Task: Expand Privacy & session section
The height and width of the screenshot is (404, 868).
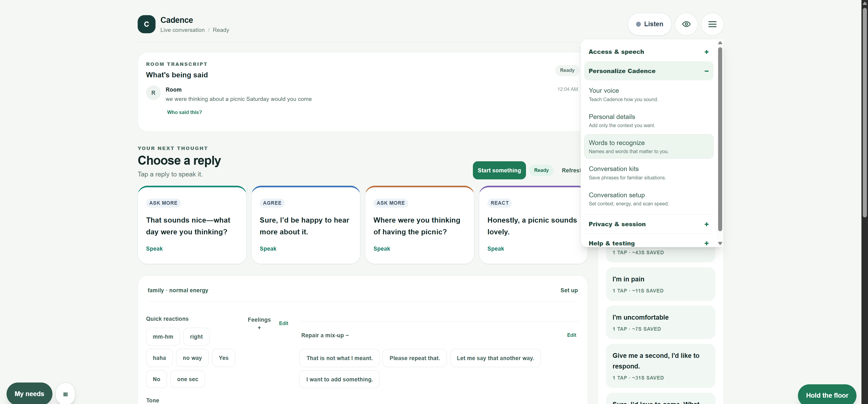Action: (649, 224)
